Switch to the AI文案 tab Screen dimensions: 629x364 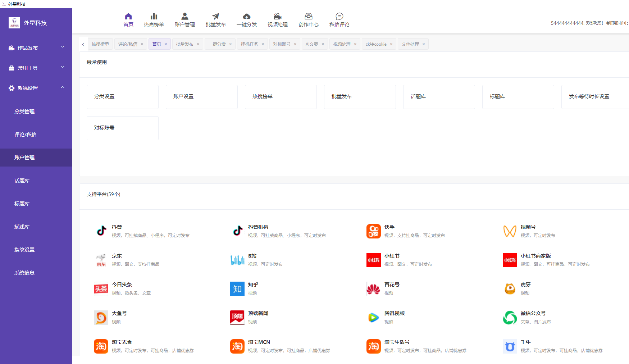click(x=312, y=44)
